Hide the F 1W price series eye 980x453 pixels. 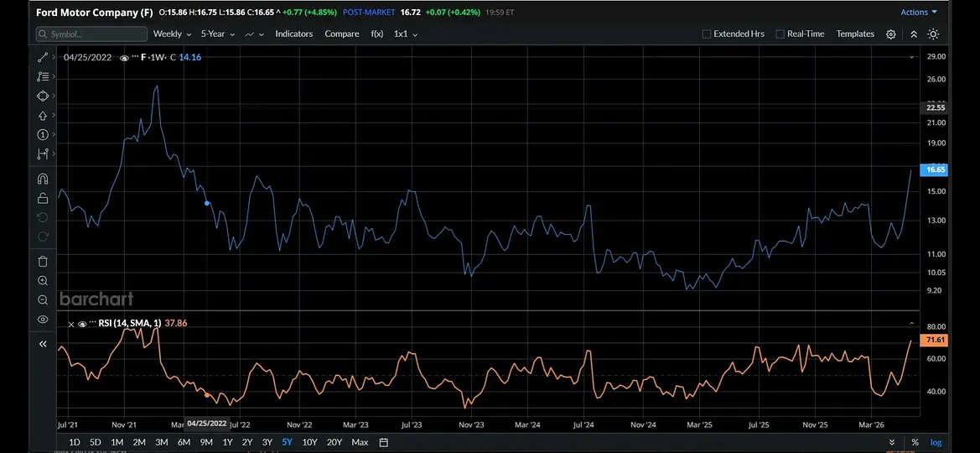click(124, 58)
